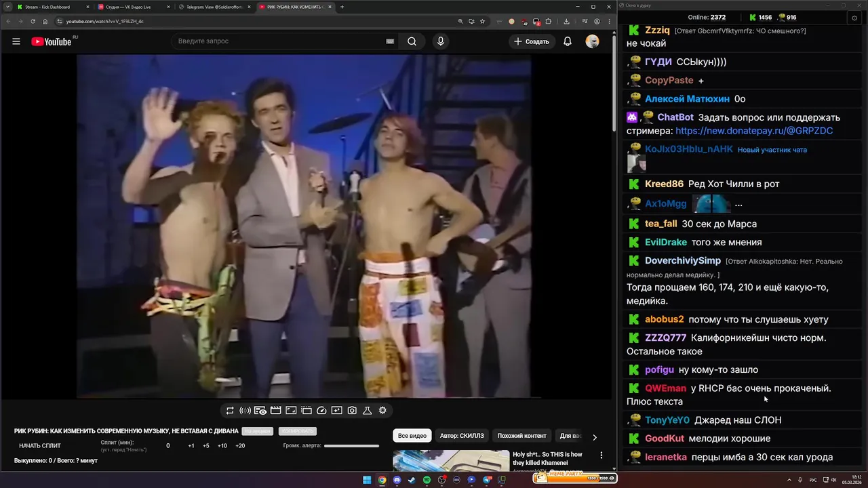The height and width of the screenshot is (488, 868).
Task: Add +5 minutes to split
Action: point(206,446)
